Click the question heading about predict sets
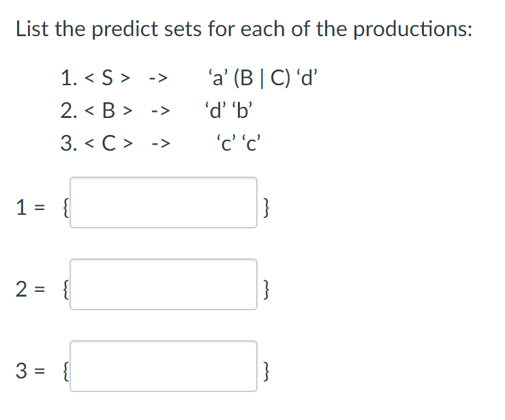505x420 pixels. (244, 29)
